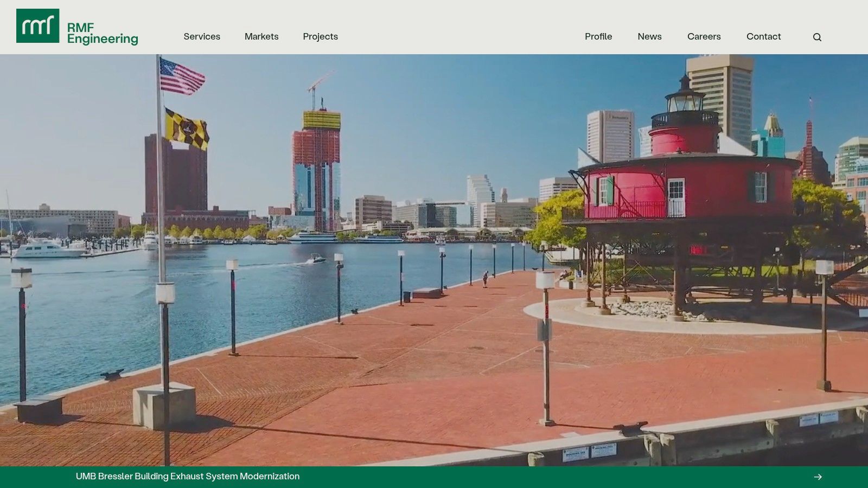The width and height of the screenshot is (868, 488).
Task: Open the search magnifier icon
Action: pyautogui.click(x=817, y=37)
